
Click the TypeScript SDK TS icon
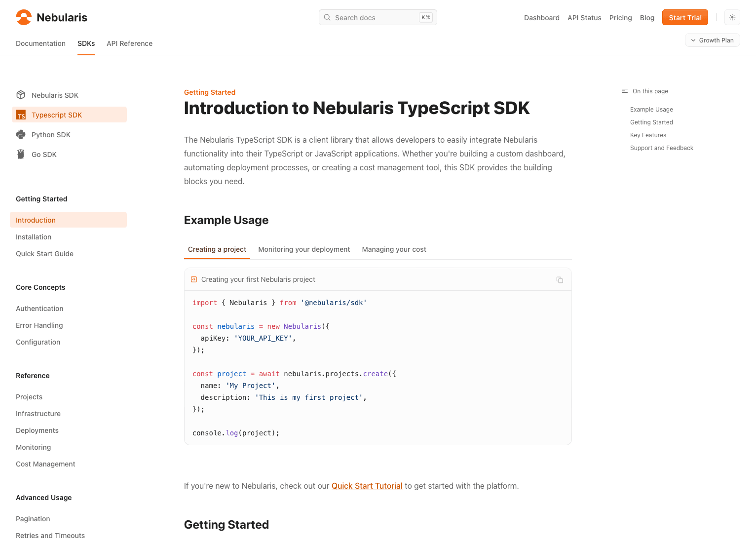(x=21, y=115)
